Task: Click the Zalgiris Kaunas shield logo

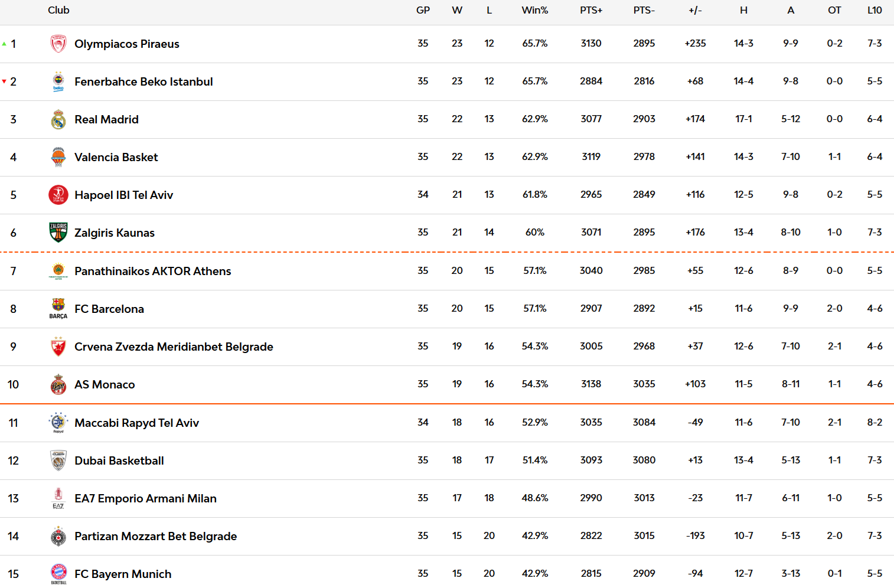Action: [x=58, y=233]
